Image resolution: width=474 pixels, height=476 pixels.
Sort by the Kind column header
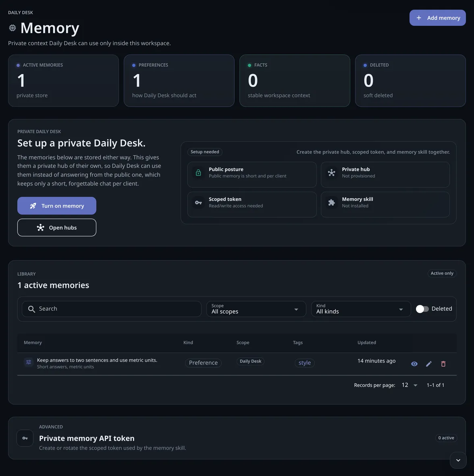(188, 342)
